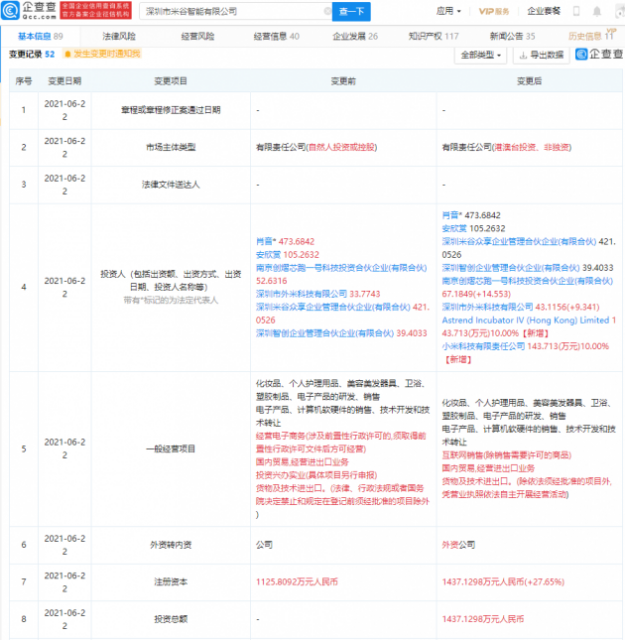The width and height of the screenshot is (625, 640).
Task: Open the mobile phone icon in header
Action: pyautogui.click(x=576, y=11)
